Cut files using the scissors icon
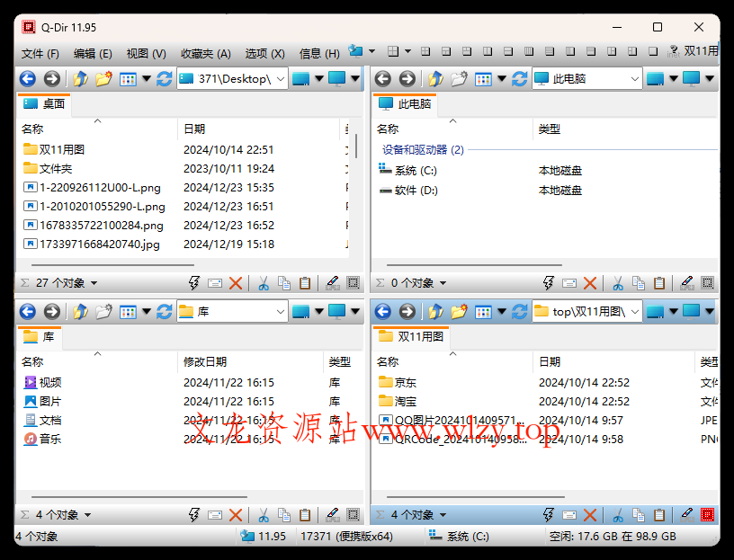 (263, 282)
